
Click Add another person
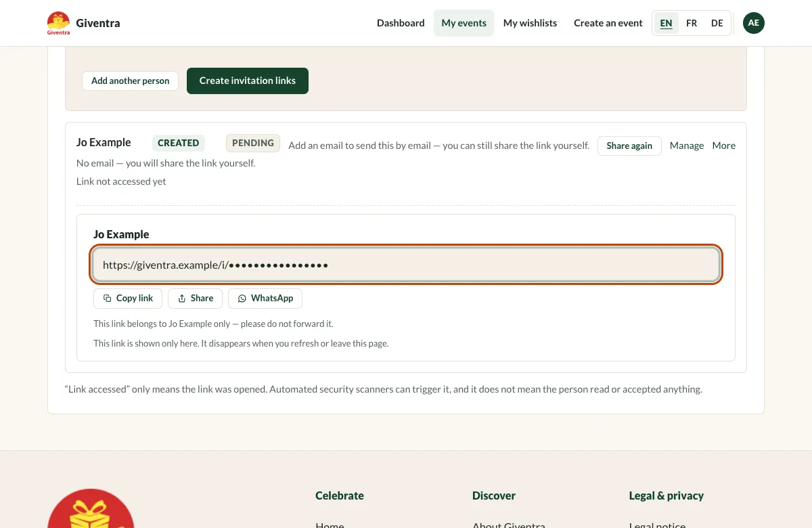pos(130,81)
